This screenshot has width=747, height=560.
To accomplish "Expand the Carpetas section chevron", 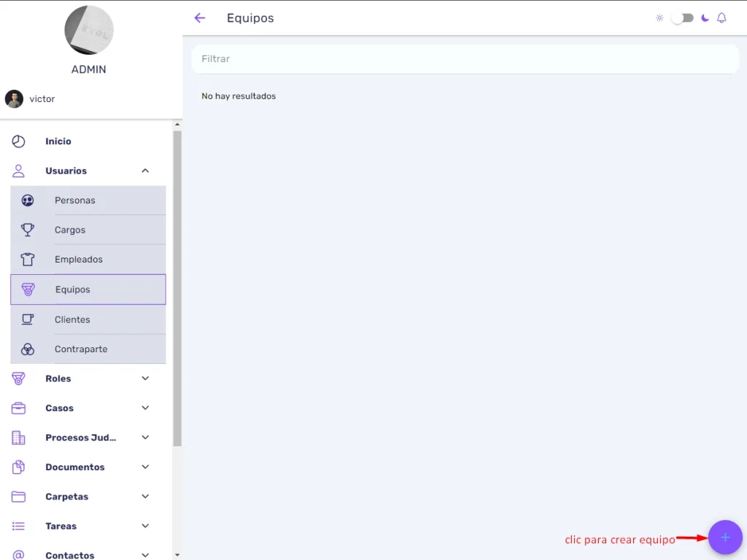I will 145,497.
